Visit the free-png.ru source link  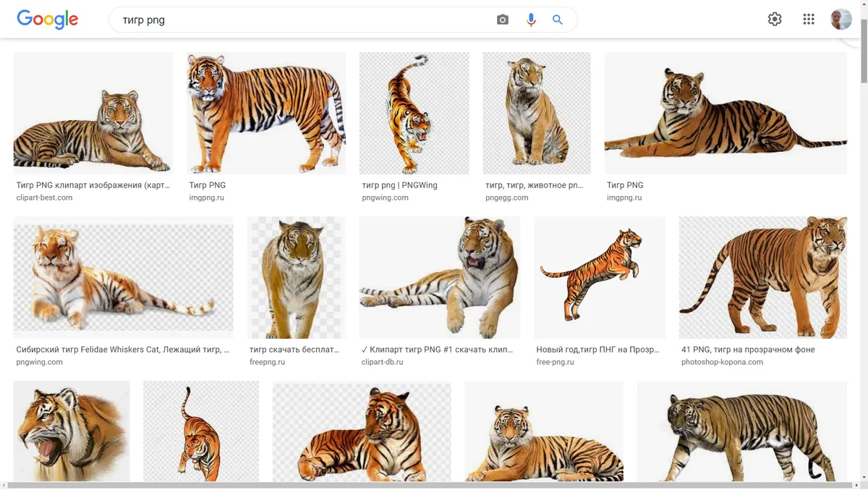tap(556, 362)
